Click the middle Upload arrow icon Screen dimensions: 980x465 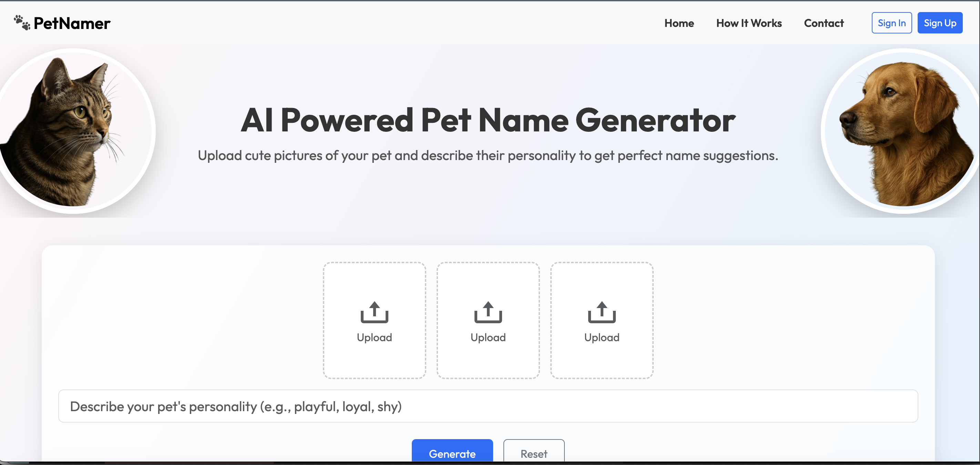point(488,313)
